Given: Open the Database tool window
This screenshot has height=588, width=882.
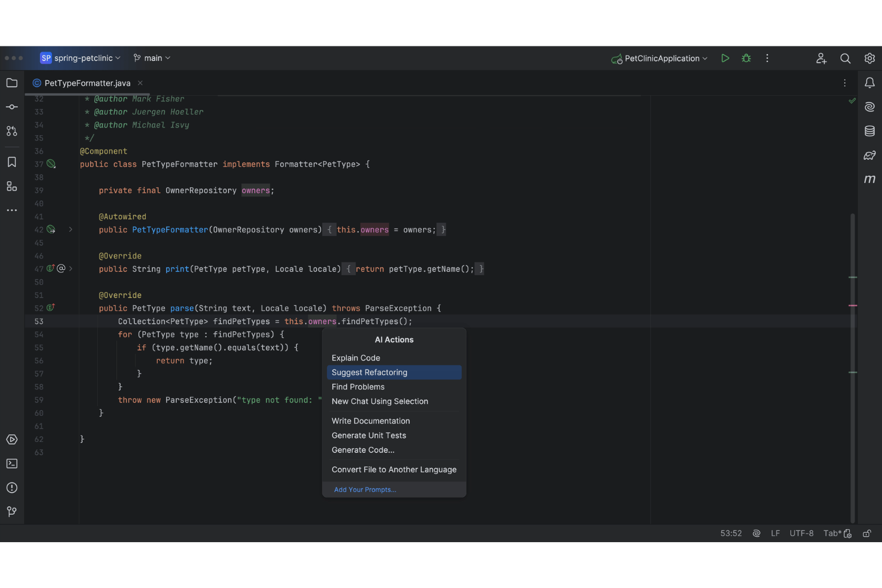Looking at the screenshot, I should tap(869, 131).
